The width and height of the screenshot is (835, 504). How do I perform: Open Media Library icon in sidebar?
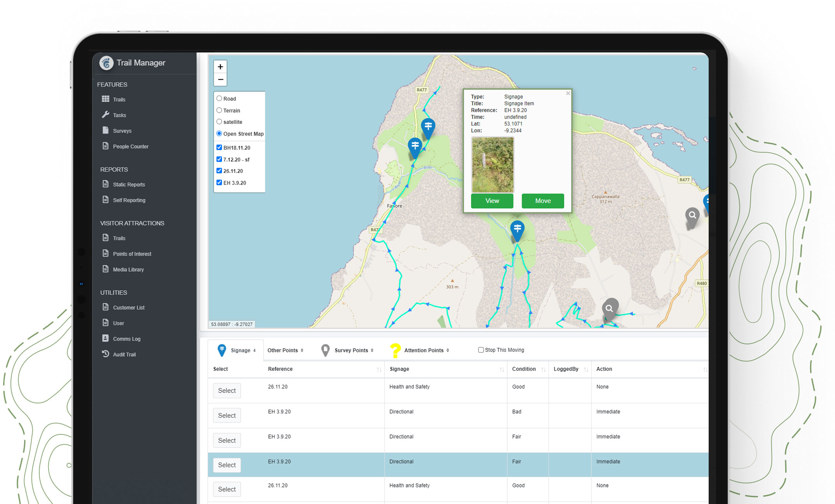click(105, 269)
